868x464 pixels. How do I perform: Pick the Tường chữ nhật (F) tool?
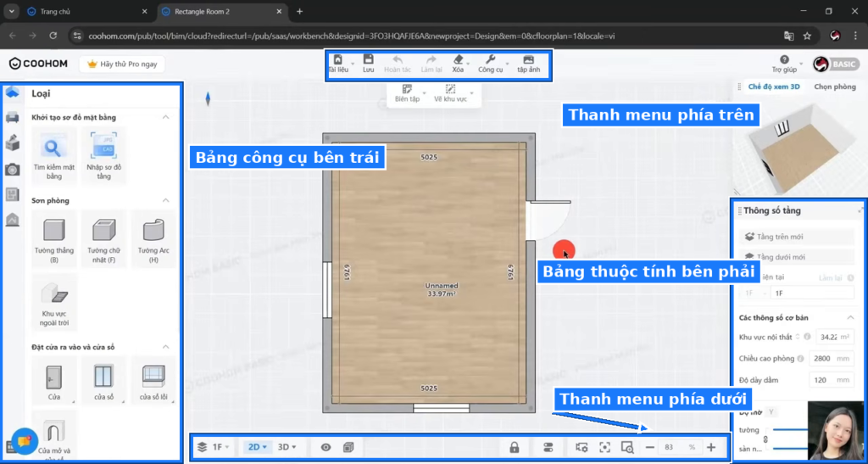103,238
